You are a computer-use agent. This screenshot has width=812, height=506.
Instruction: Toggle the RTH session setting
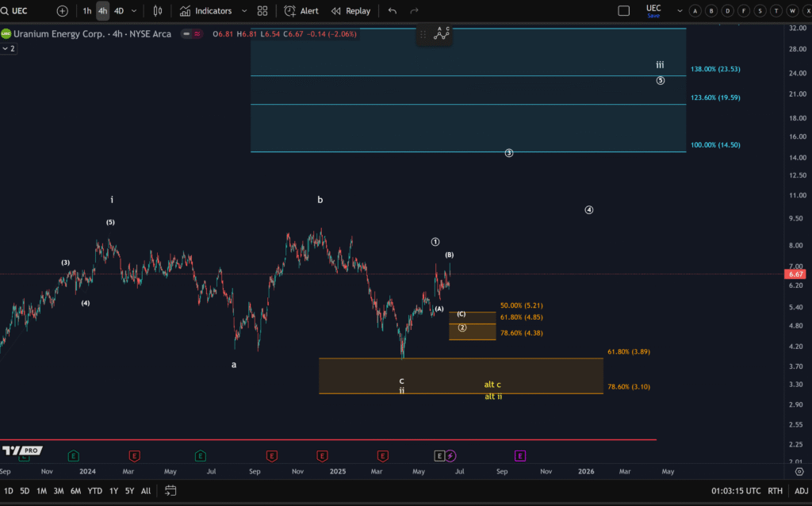[775, 491]
